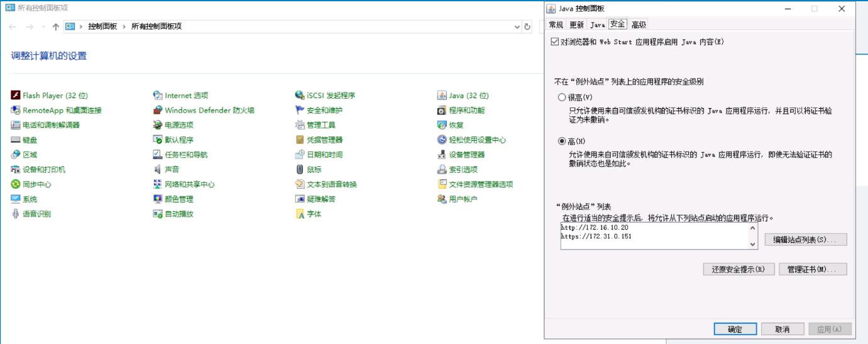Open the 文本到语音转换 item
This screenshot has width=868, height=344.
[326, 184]
